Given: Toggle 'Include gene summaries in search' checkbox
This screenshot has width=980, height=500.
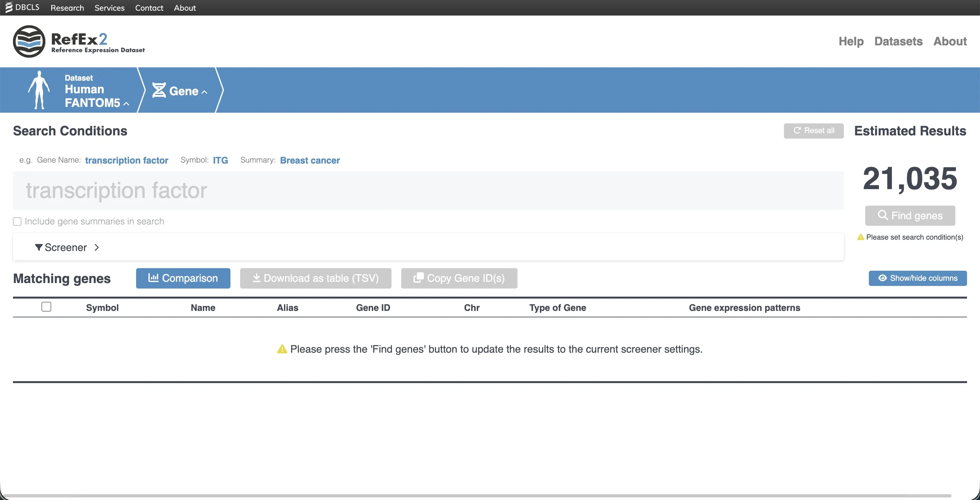Looking at the screenshot, I should coord(17,221).
